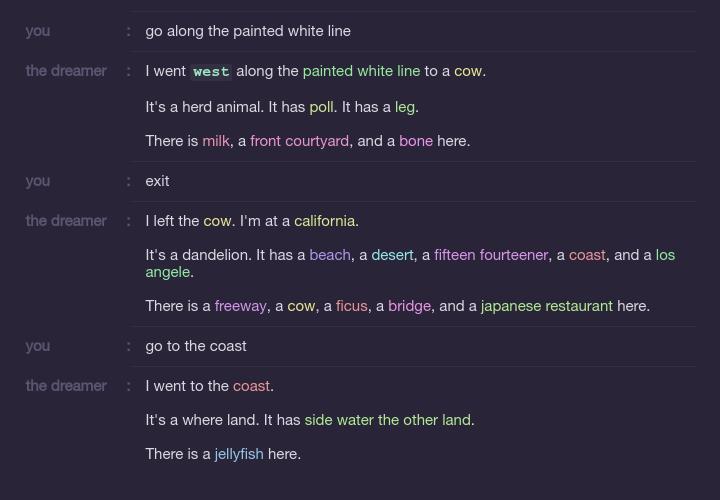Click the 'poll' link
This screenshot has width=720, height=500.
click(x=321, y=107)
